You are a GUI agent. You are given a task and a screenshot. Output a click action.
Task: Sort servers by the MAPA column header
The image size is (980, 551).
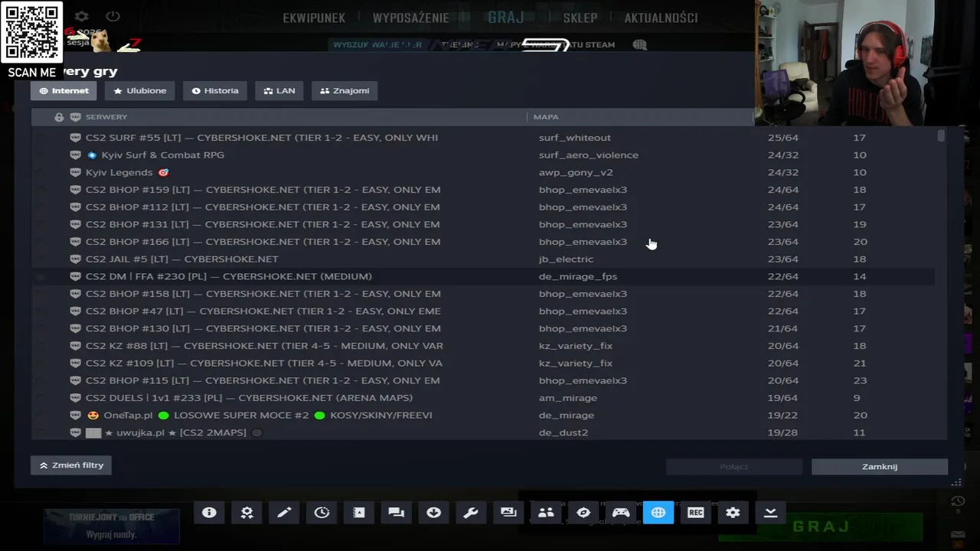[546, 117]
